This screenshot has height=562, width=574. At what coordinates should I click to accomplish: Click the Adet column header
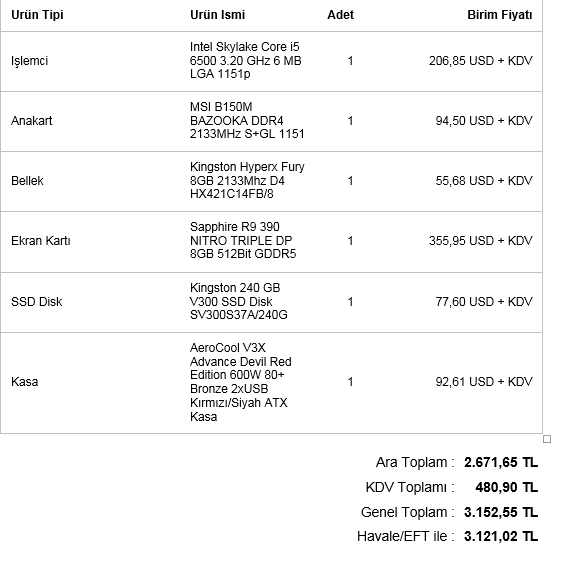[x=340, y=15]
